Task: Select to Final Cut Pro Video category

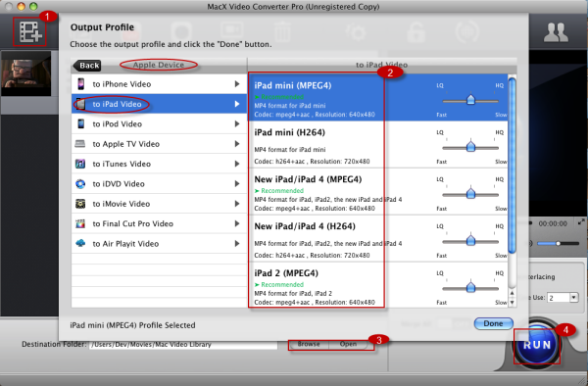Action: click(x=159, y=223)
